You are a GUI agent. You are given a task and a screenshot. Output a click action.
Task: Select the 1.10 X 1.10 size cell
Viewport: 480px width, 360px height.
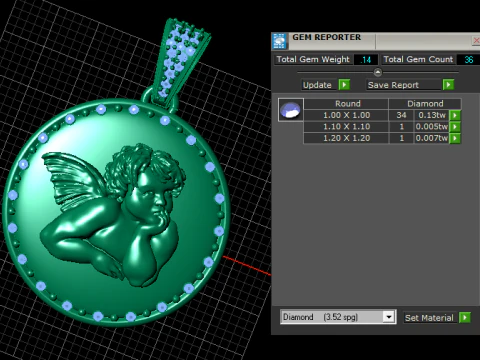(x=346, y=127)
